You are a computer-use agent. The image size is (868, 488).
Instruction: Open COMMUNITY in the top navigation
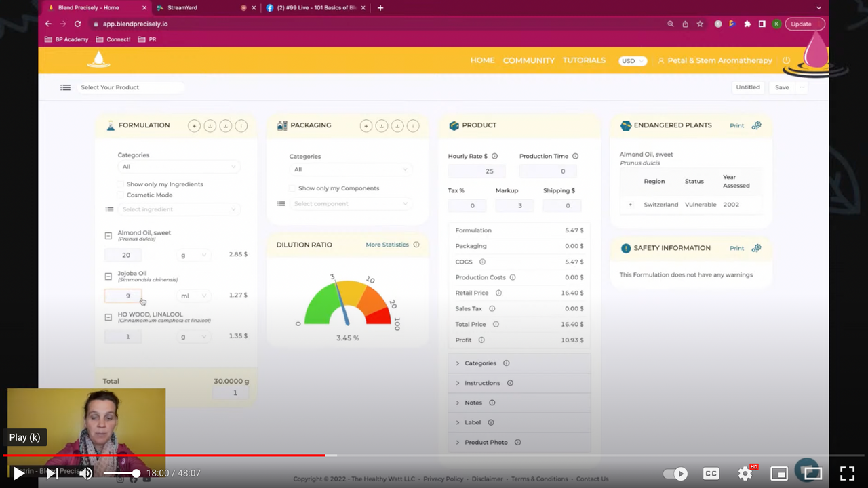coord(528,60)
